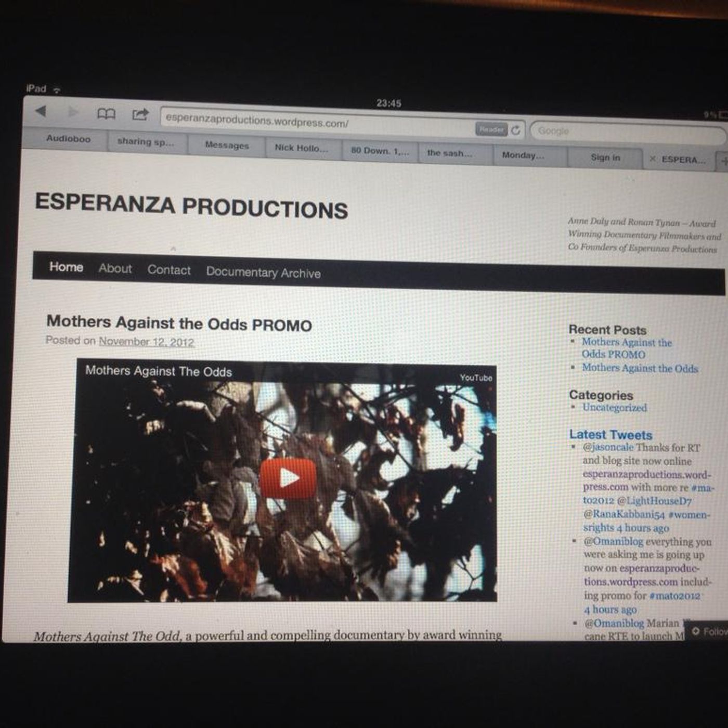Close the ESPERA... tab with X
This screenshot has width=728, height=728.
[x=652, y=159]
